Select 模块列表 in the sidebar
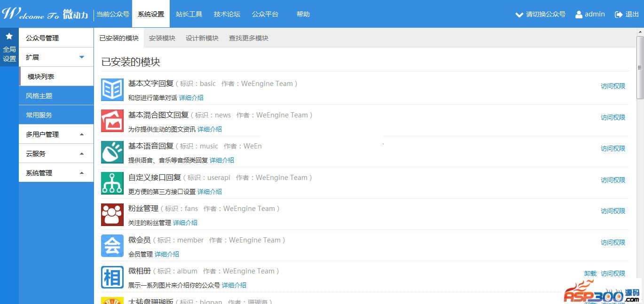Viewport: 644px width, 304px height. coord(41,77)
